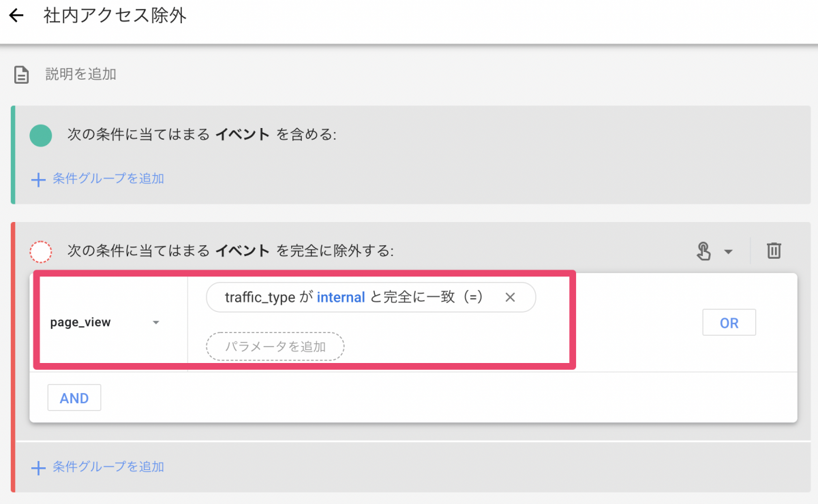Expand the scope dropdown arrow beside the hand icon
This screenshot has height=504, width=818.
728,252
